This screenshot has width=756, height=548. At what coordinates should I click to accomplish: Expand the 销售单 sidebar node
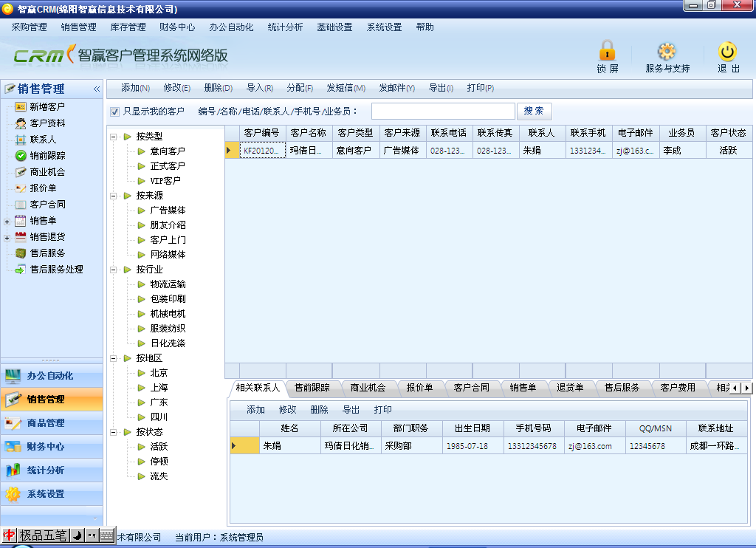tap(7, 222)
